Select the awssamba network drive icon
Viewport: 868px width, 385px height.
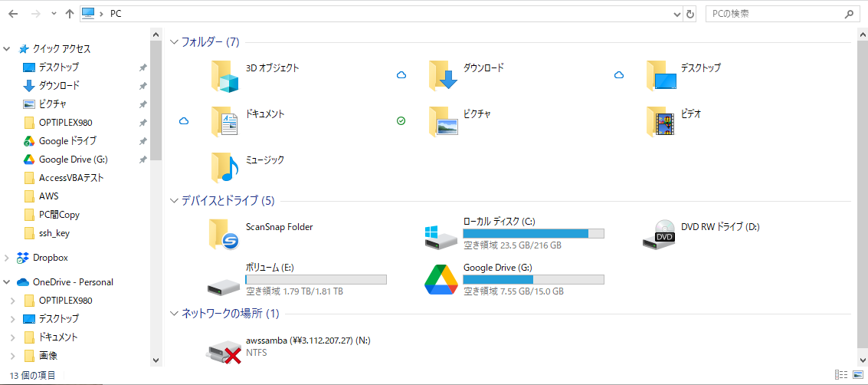pyautogui.click(x=224, y=349)
